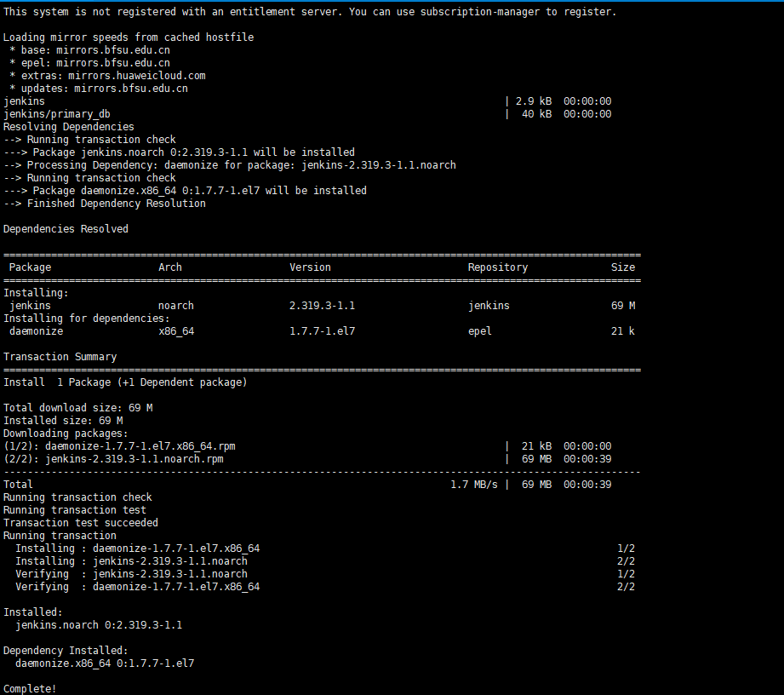The width and height of the screenshot is (784, 695).
Task: Click 'Install 1 Package (+1 Dependent package)' line
Action: pyautogui.click(x=125, y=382)
